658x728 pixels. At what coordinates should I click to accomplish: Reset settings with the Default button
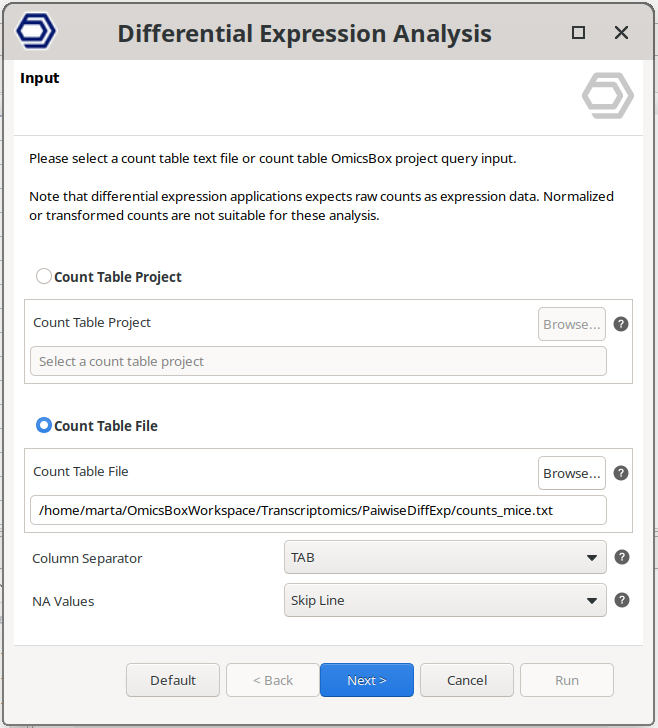[173, 680]
